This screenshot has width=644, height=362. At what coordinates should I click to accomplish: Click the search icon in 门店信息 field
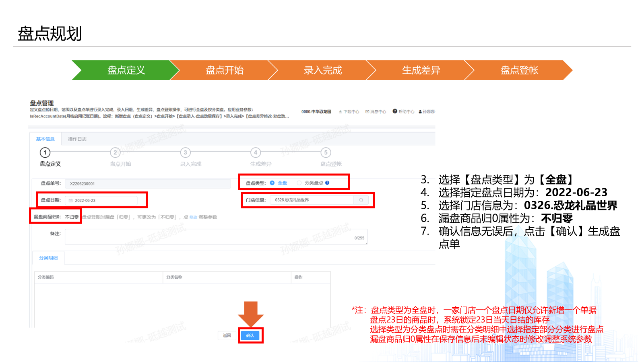361,200
